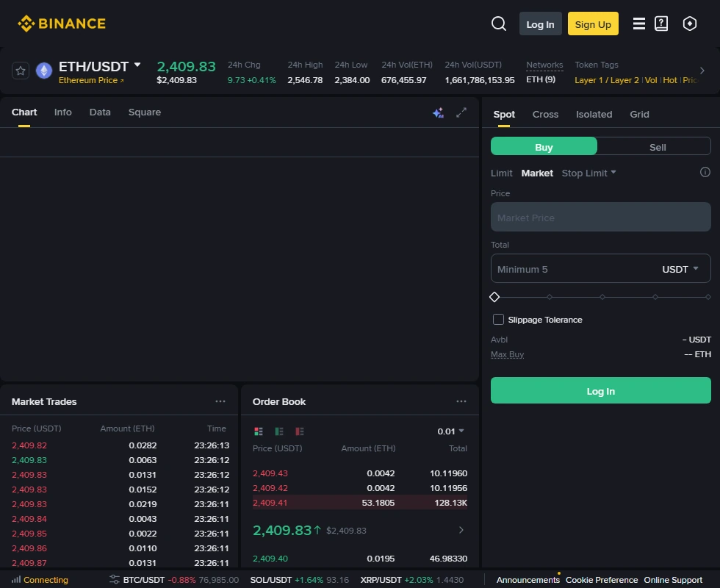Expand the ETH/USDT pair selector
The image size is (720, 588).
click(x=137, y=65)
